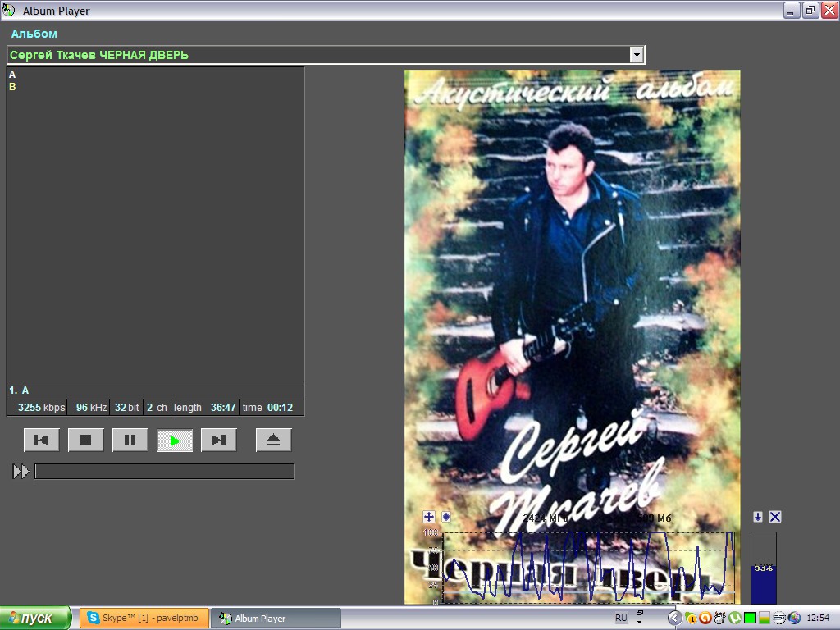Select track A in the track list

(12, 75)
